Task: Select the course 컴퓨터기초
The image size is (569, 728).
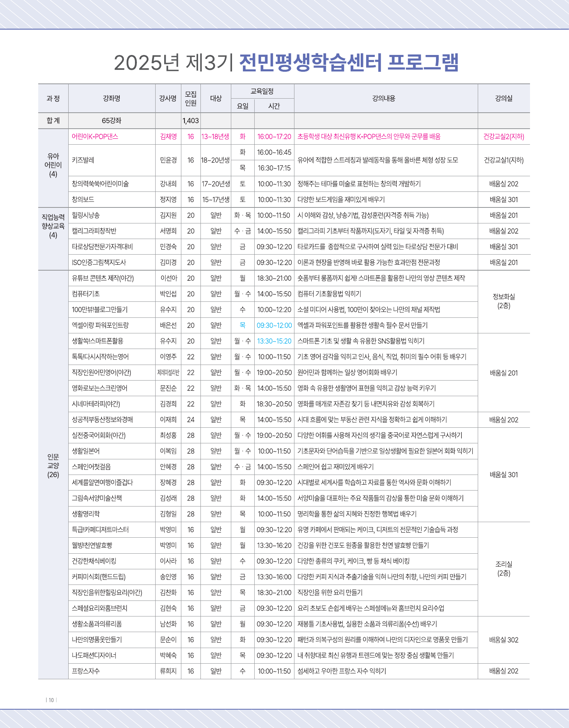Action: coord(85,294)
